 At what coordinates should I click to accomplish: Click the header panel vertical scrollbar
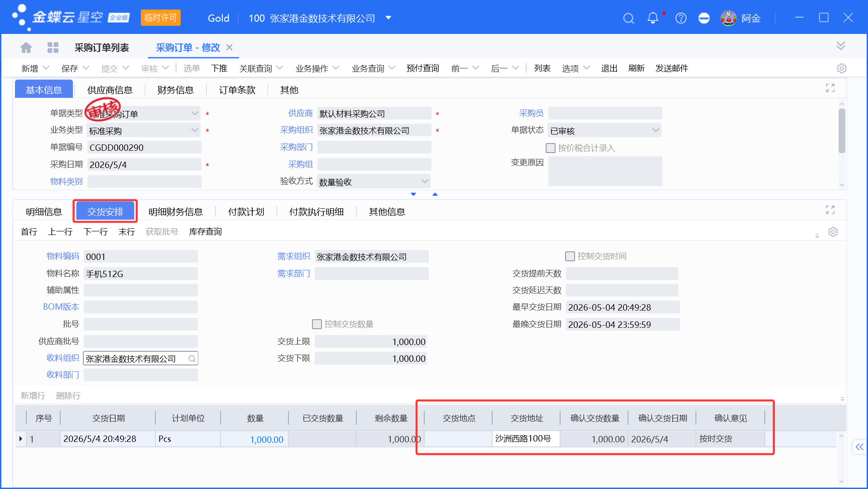pos(842,131)
